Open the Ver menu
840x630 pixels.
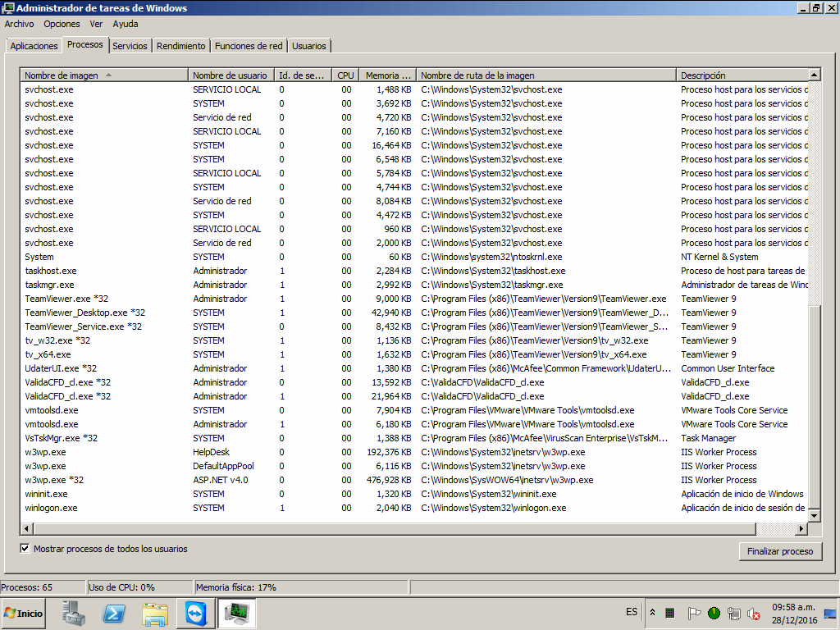[96, 24]
